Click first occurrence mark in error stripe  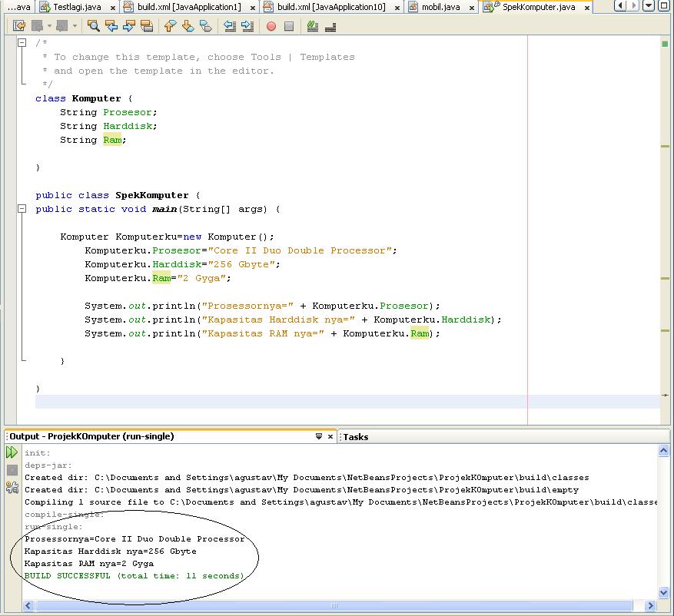coord(665,147)
